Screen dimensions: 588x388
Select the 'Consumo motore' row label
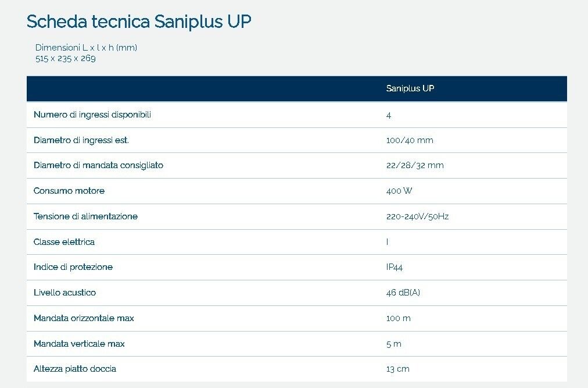coord(69,191)
